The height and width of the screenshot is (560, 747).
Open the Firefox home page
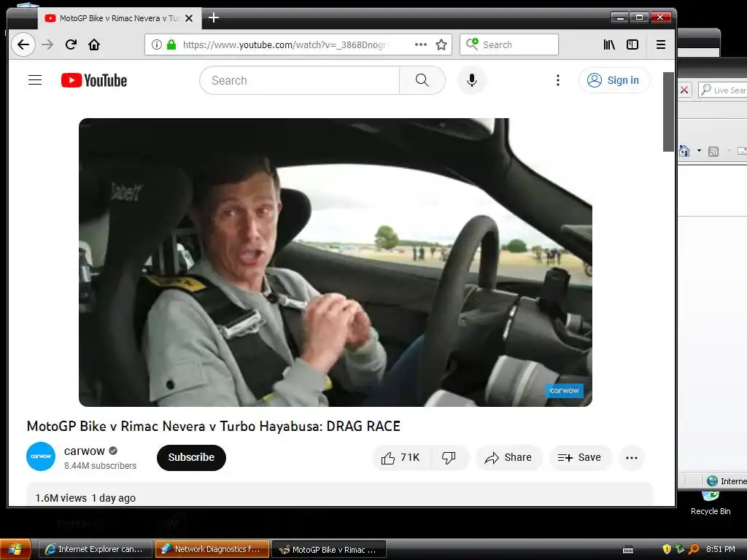pyautogui.click(x=94, y=44)
